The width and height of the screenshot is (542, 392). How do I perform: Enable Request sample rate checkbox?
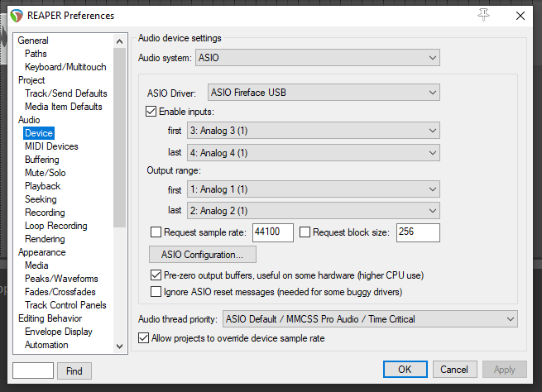156,232
